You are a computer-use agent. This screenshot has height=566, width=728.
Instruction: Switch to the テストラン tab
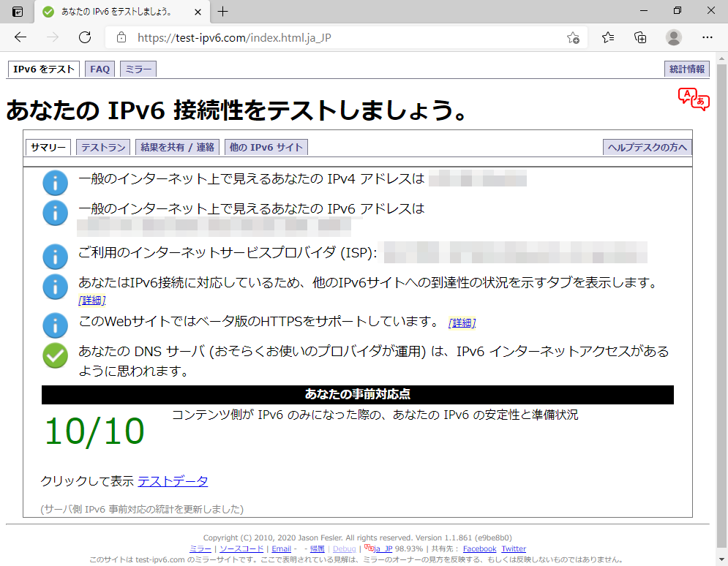tap(103, 147)
